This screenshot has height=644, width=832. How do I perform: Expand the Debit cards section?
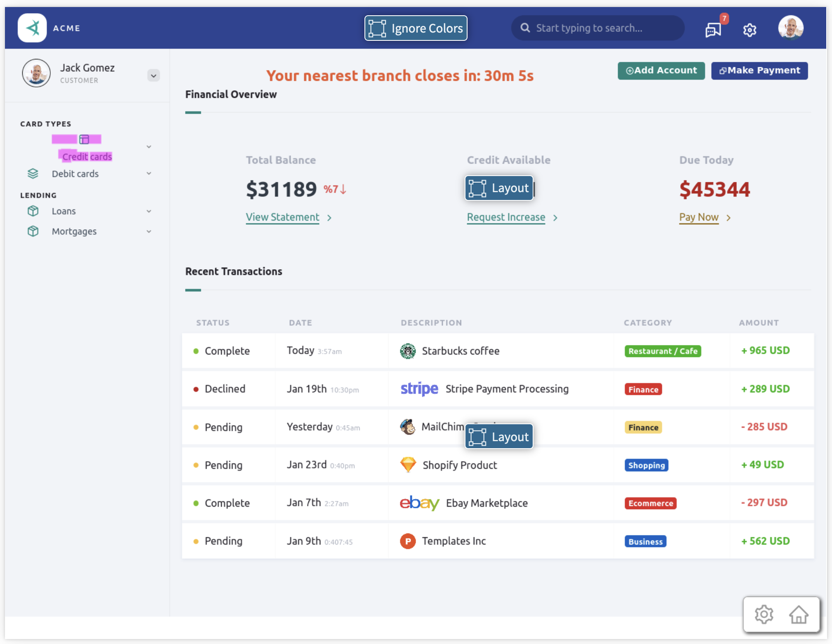pyautogui.click(x=149, y=174)
